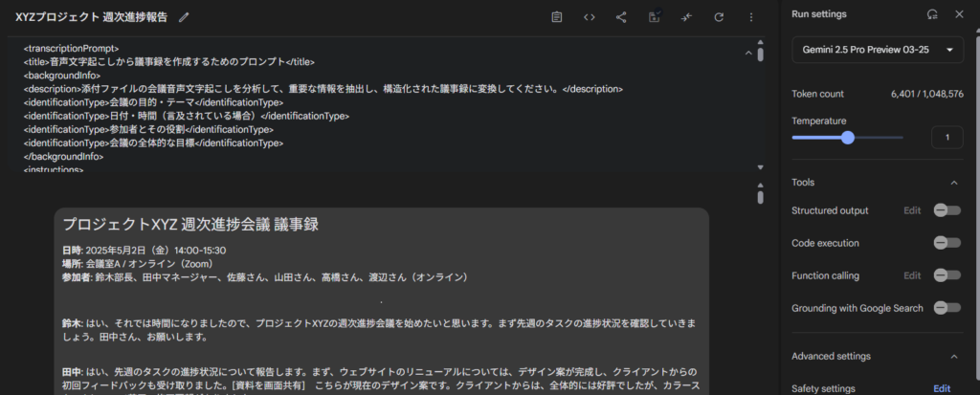Click the Temperature slider handle
This screenshot has height=395, width=980.
pyautogui.click(x=847, y=138)
